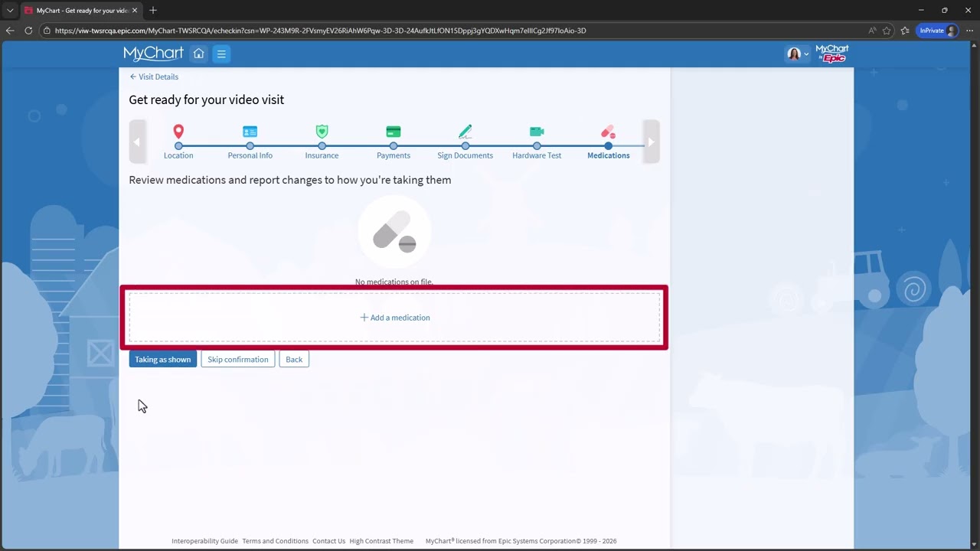Click the MyChart logo in header
This screenshot has height=551, width=980.
[x=153, y=54]
